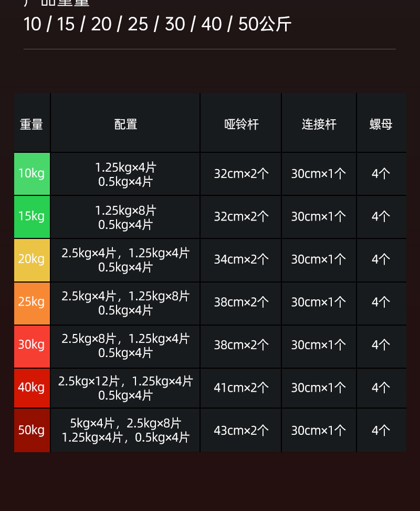Select the dark red 40kg weight cell
Image resolution: width=420 pixels, height=511 pixels.
coord(32,388)
